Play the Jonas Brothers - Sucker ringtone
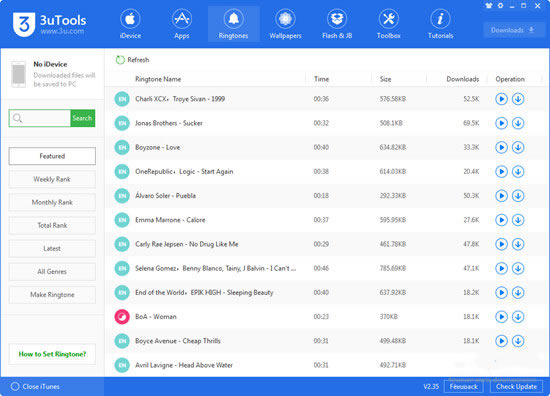Image resolution: width=550 pixels, height=396 pixels. coord(501,123)
